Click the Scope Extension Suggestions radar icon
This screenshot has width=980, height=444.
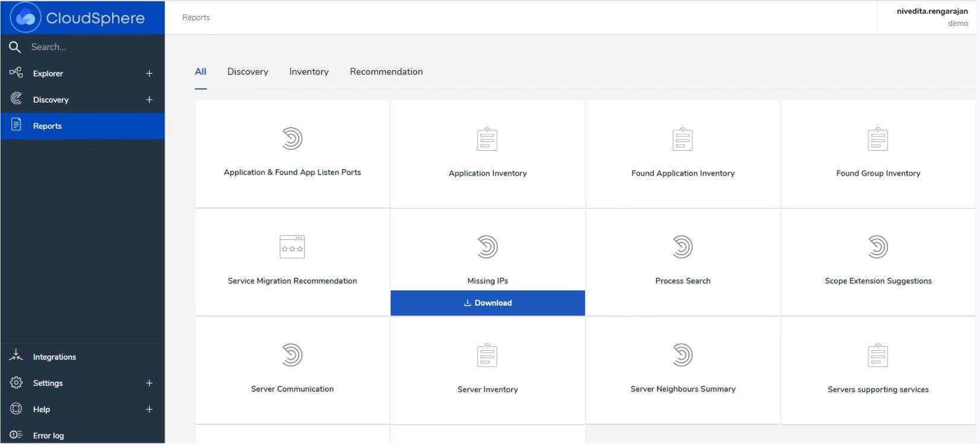[x=878, y=246]
